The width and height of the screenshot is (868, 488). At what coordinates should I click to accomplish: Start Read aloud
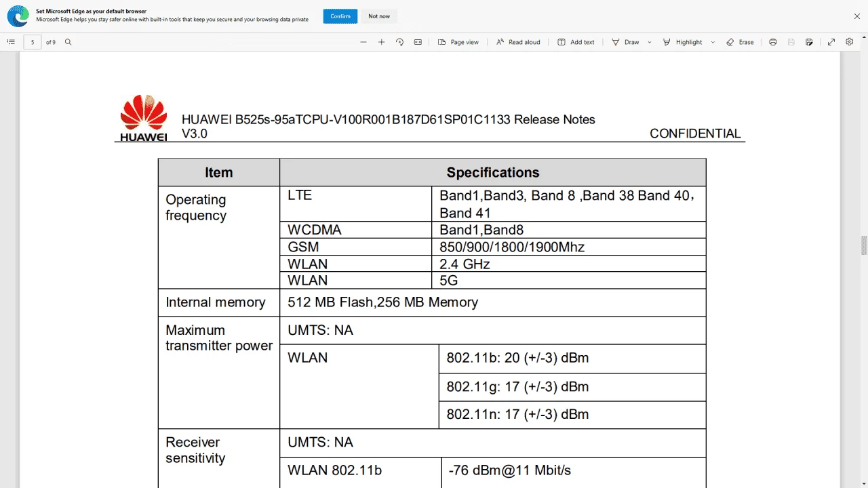(519, 42)
